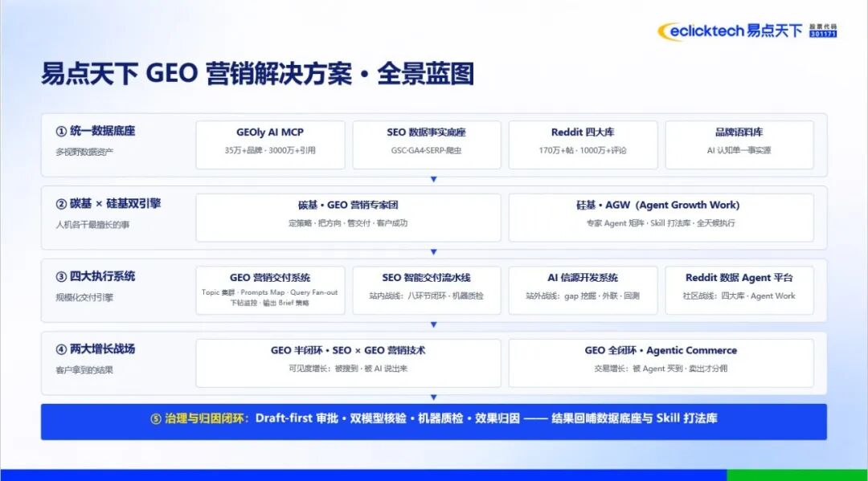The width and height of the screenshot is (868, 481).
Task: Click the subtitle 规模化交付引擎
Action: coord(84,297)
